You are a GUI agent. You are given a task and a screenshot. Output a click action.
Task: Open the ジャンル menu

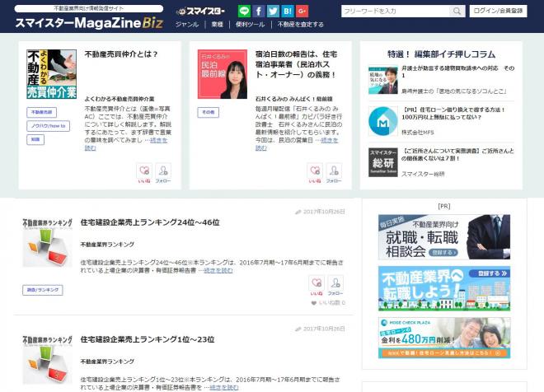coord(187,25)
